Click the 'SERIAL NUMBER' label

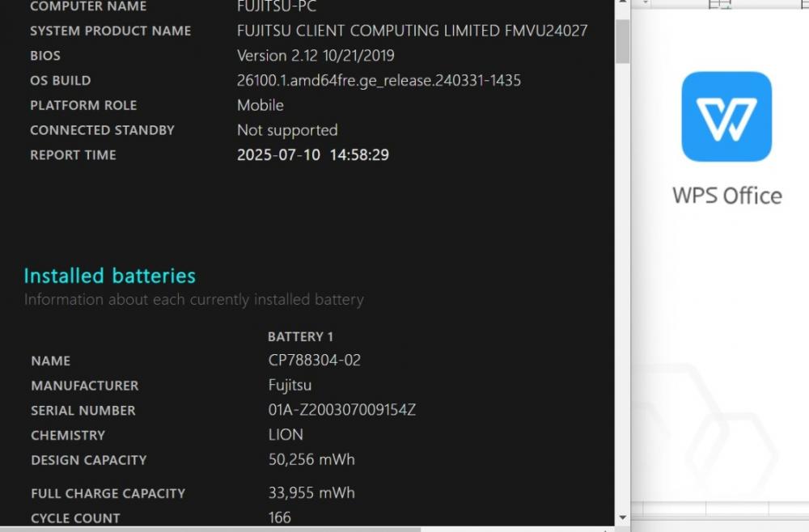[83, 411]
